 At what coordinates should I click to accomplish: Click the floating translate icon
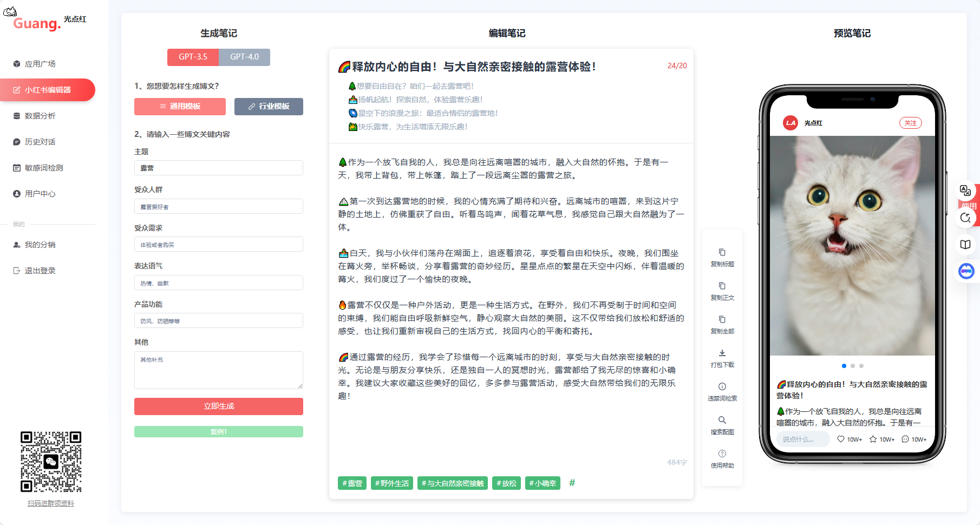(x=965, y=191)
